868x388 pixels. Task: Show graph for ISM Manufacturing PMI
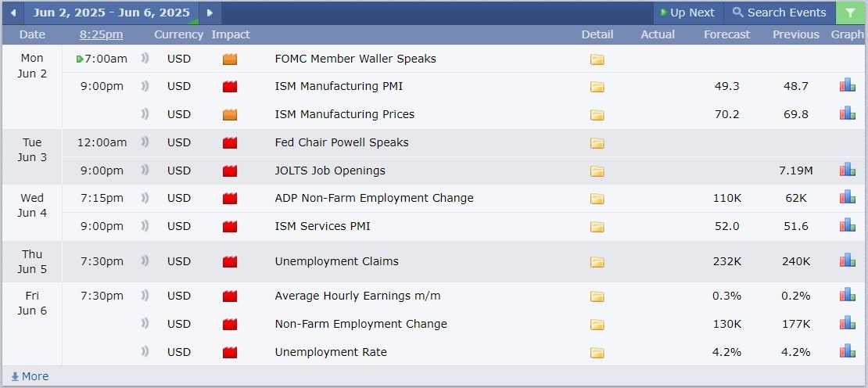847,85
